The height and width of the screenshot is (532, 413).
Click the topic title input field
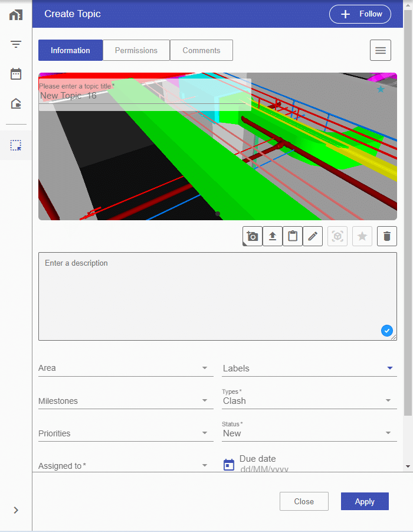click(145, 95)
